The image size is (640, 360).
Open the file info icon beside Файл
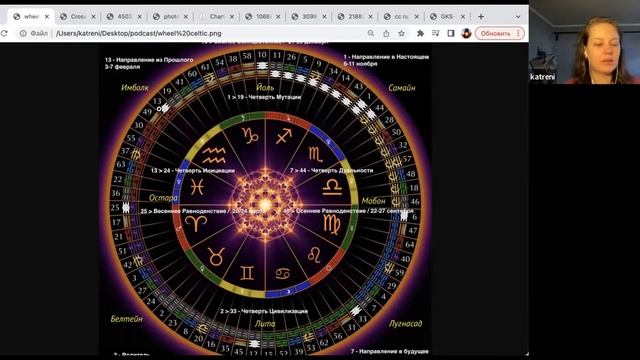coord(23,33)
